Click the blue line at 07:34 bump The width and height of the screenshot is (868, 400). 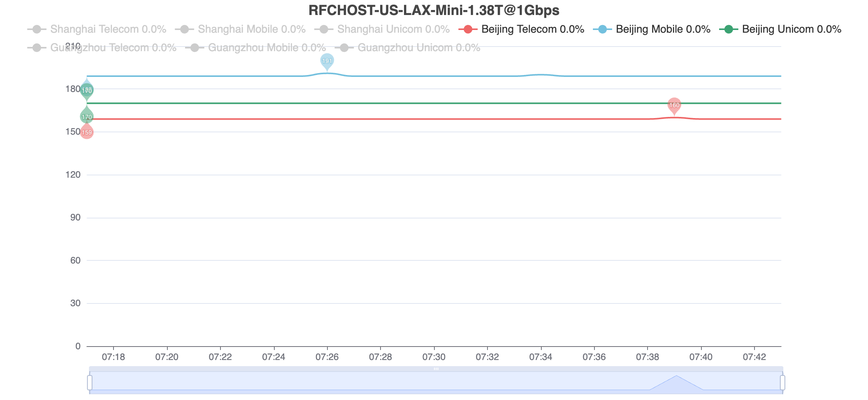(x=541, y=75)
